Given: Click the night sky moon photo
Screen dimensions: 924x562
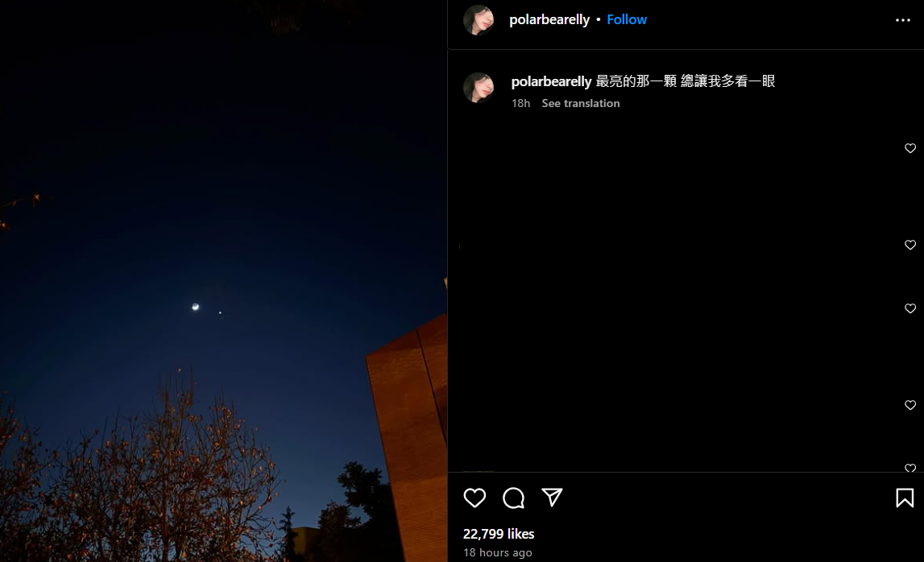Looking at the screenshot, I should point(223,281).
